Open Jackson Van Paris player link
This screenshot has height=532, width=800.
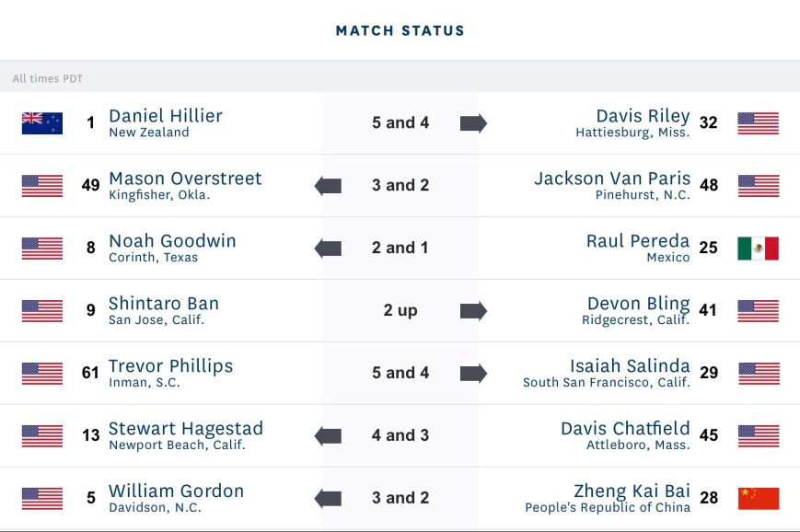click(611, 179)
